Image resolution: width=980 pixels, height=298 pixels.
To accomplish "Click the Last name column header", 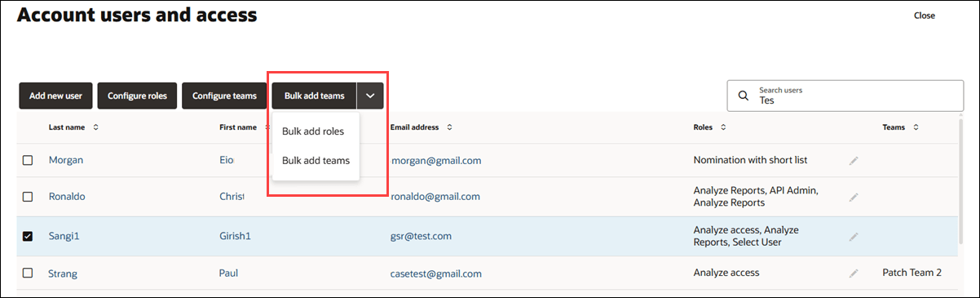I will click(x=68, y=127).
